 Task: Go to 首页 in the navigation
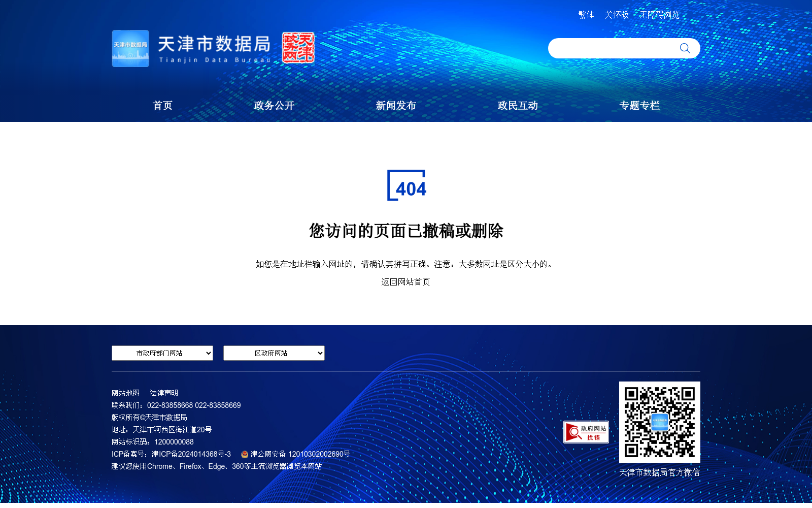(162, 106)
